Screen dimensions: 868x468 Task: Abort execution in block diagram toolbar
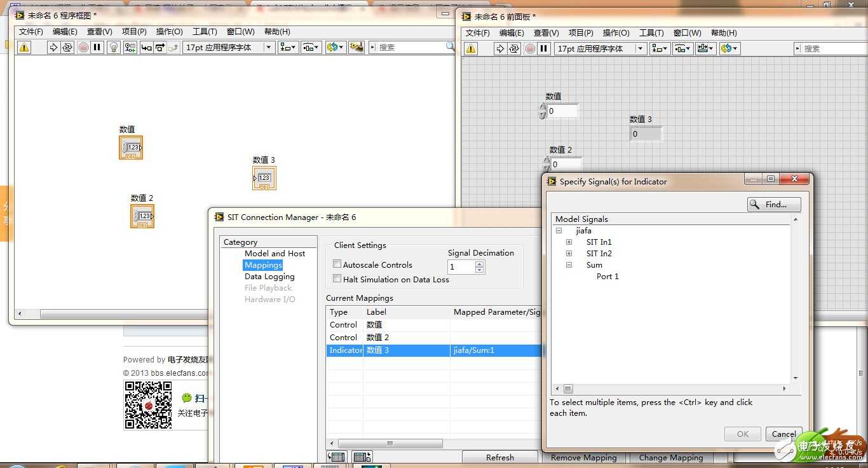click(83, 47)
